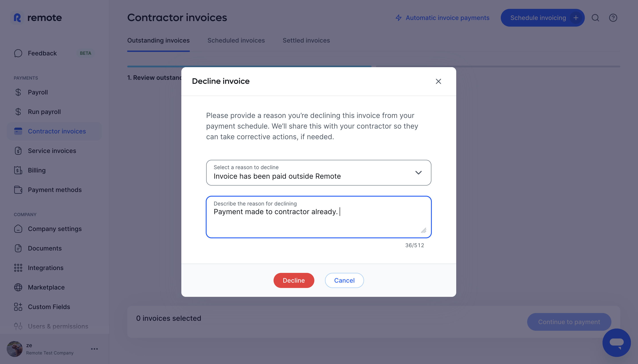This screenshot has height=364, width=638.
Task: Click the 'Decline invoice' dialog title
Action: click(x=221, y=81)
